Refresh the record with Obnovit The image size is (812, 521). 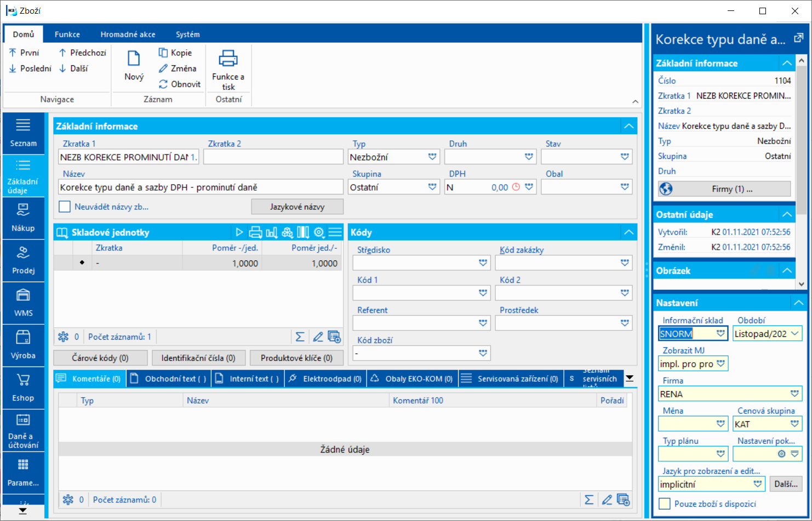180,84
